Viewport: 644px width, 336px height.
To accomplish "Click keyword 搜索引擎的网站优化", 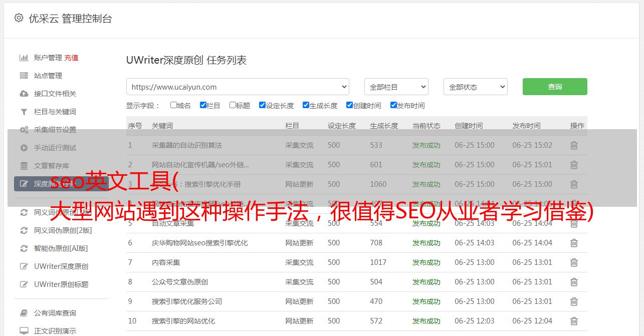I will tap(183, 321).
